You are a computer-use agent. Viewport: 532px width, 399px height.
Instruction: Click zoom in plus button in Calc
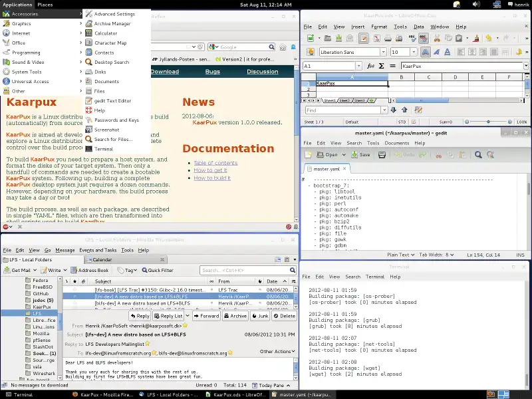[x=509, y=122]
